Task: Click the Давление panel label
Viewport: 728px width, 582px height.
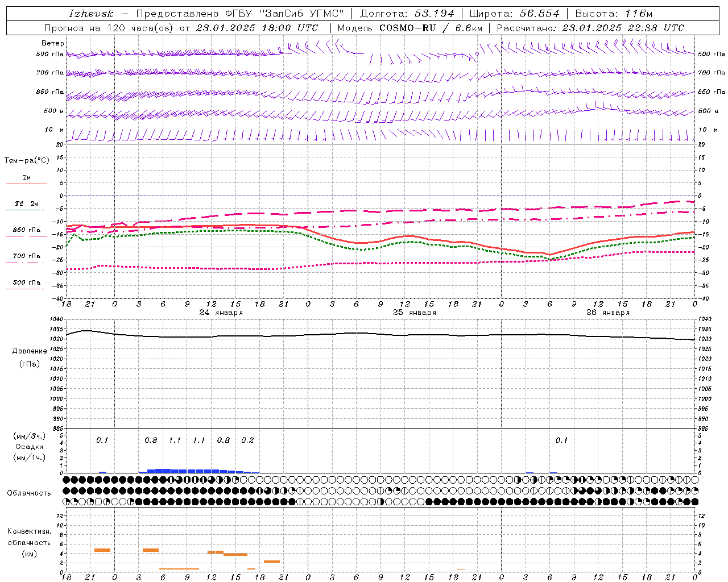Action: point(30,351)
